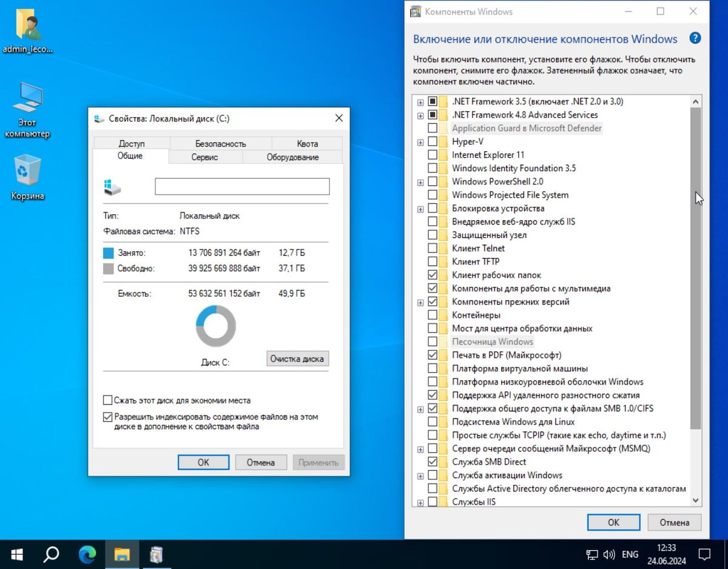Click the scrollbar up arrow in features list
The image size is (728, 569).
tap(696, 101)
